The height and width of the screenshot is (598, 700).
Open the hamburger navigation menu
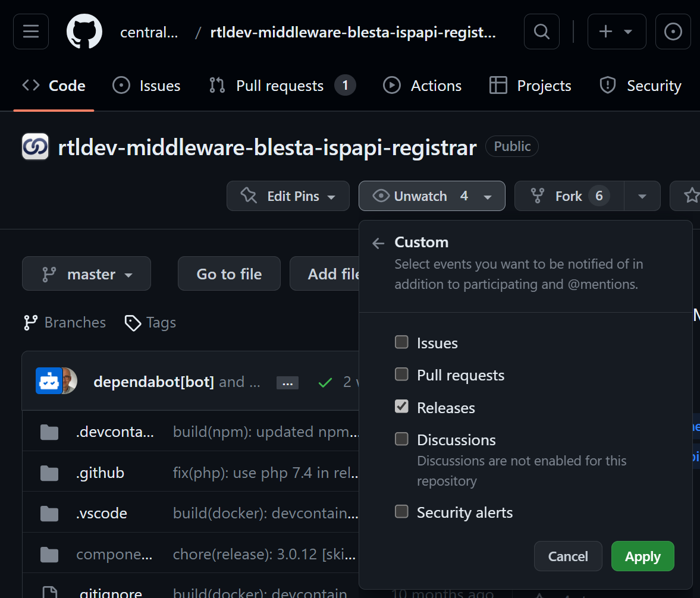click(31, 32)
